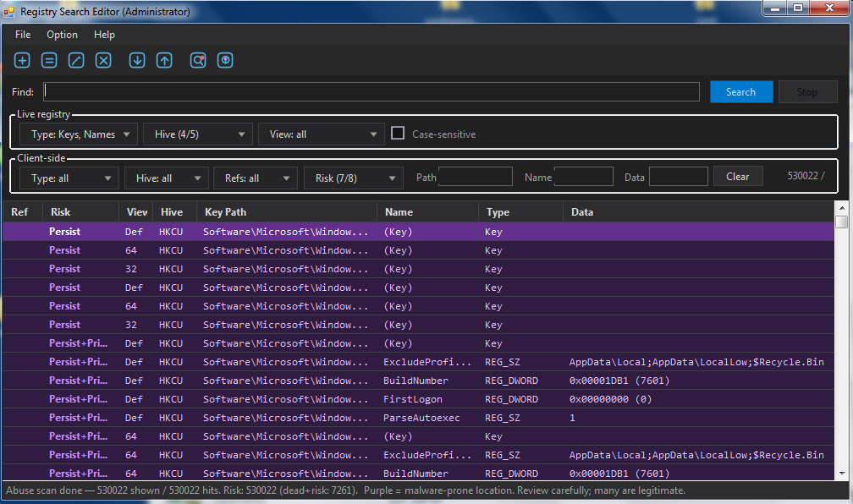Click the Stop button
The width and height of the screenshot is (853, 504).
tap(807, 92)
